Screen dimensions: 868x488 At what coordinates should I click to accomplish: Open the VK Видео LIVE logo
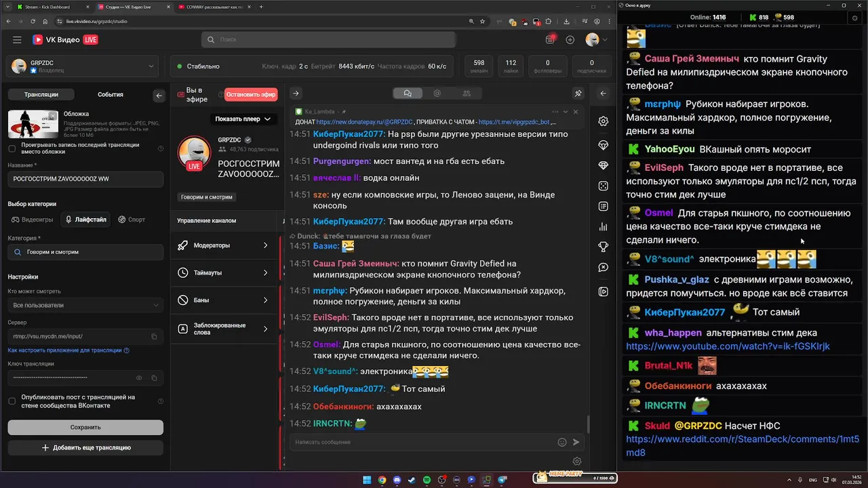tap(66, 40)
